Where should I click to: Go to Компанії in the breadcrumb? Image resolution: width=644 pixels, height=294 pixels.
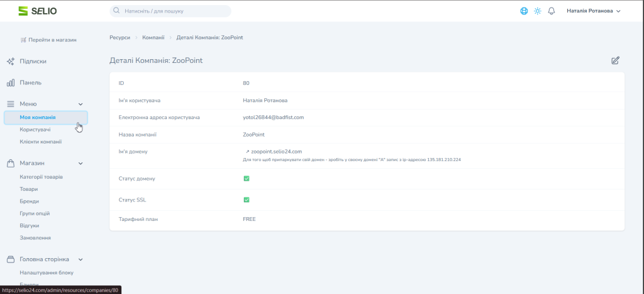(153, 38)
